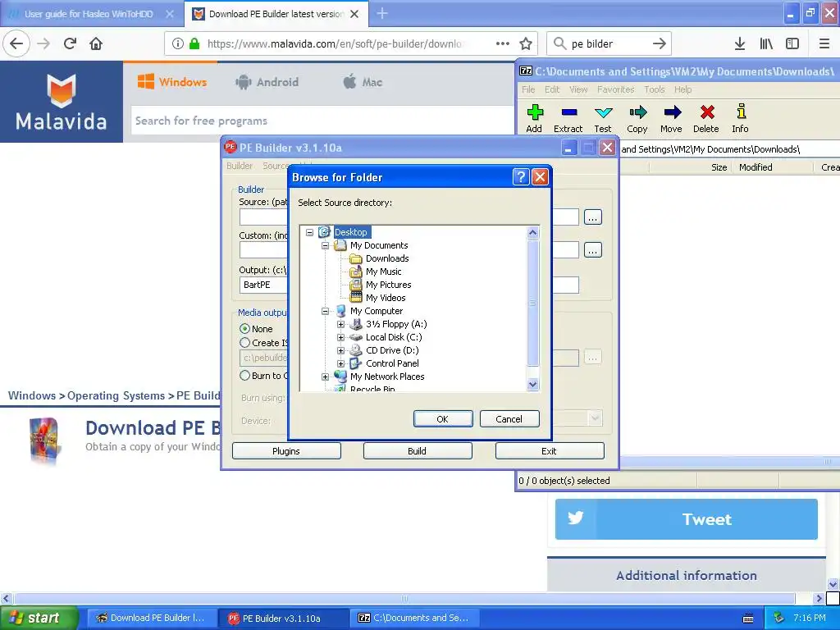
Task: Open the Tools menu in 7-Zip
Action: coord(654,89)
